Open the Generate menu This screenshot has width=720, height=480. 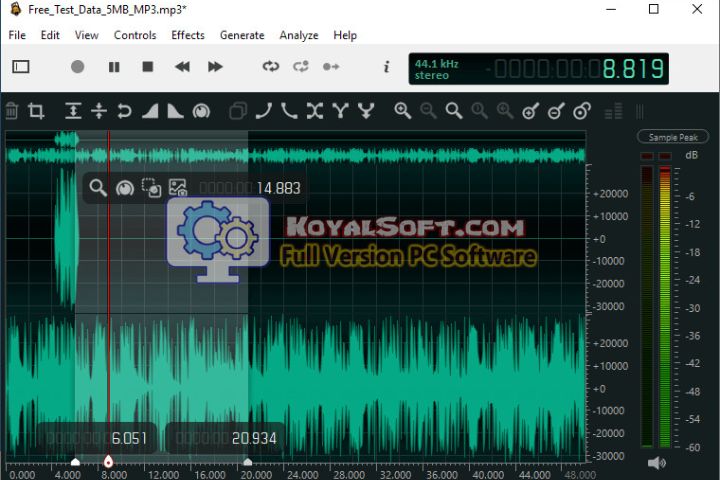pos(242,35)
